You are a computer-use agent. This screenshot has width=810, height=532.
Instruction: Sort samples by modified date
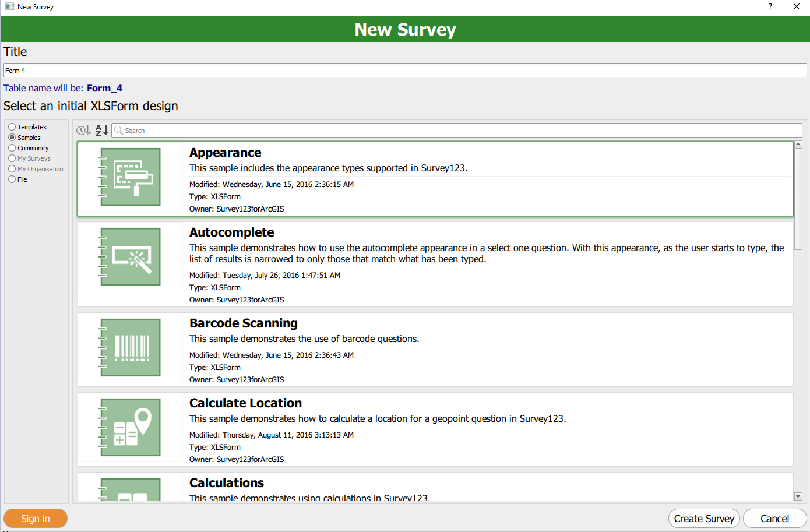(83, 131)
